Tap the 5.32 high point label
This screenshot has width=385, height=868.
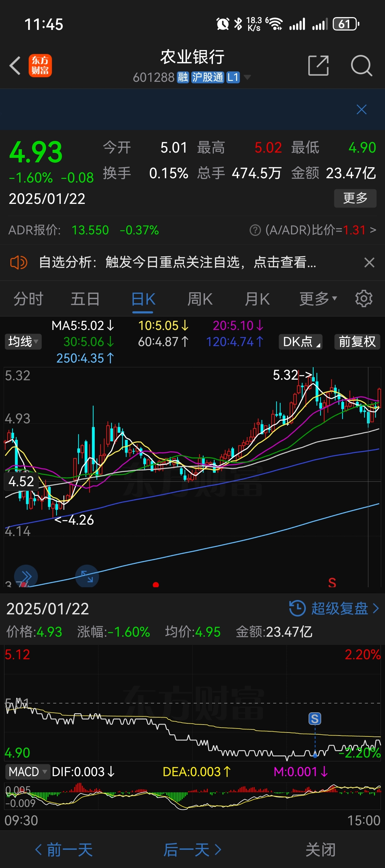click(292, 375)
